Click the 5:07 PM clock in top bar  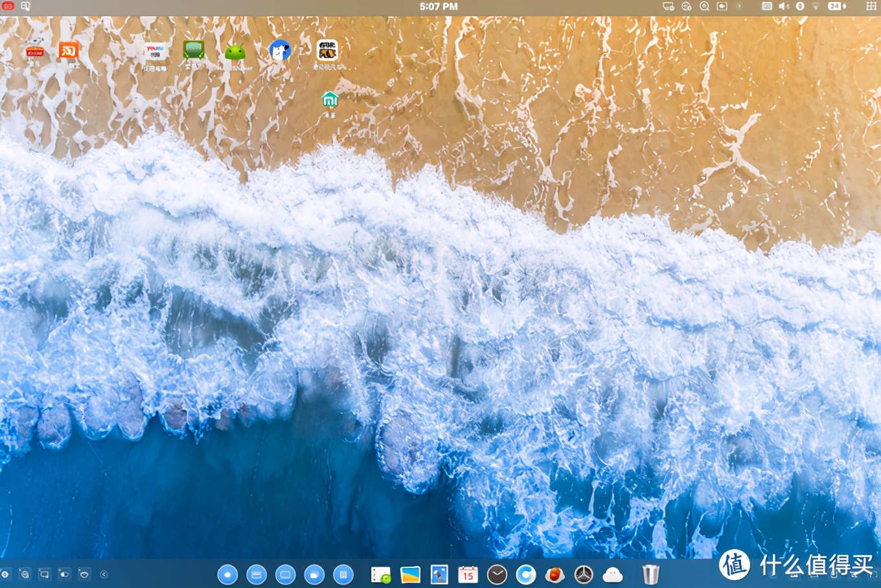(439, 6)
